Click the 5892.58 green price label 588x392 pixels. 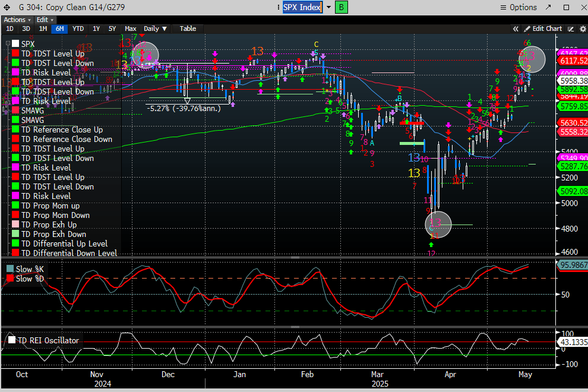click(573, 89)
